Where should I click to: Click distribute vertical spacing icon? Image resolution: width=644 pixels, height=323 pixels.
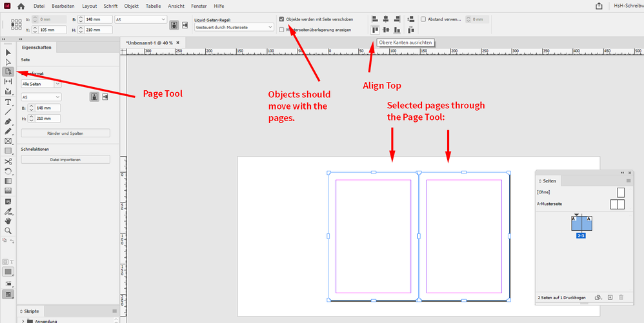click(x=410, y=19)
